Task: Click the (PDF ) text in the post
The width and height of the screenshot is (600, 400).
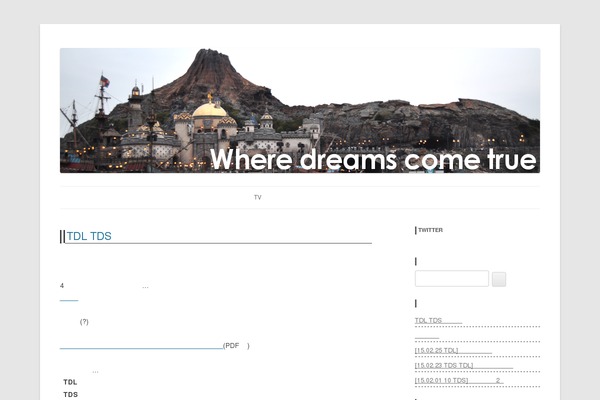Action: [x=236, y=346]
